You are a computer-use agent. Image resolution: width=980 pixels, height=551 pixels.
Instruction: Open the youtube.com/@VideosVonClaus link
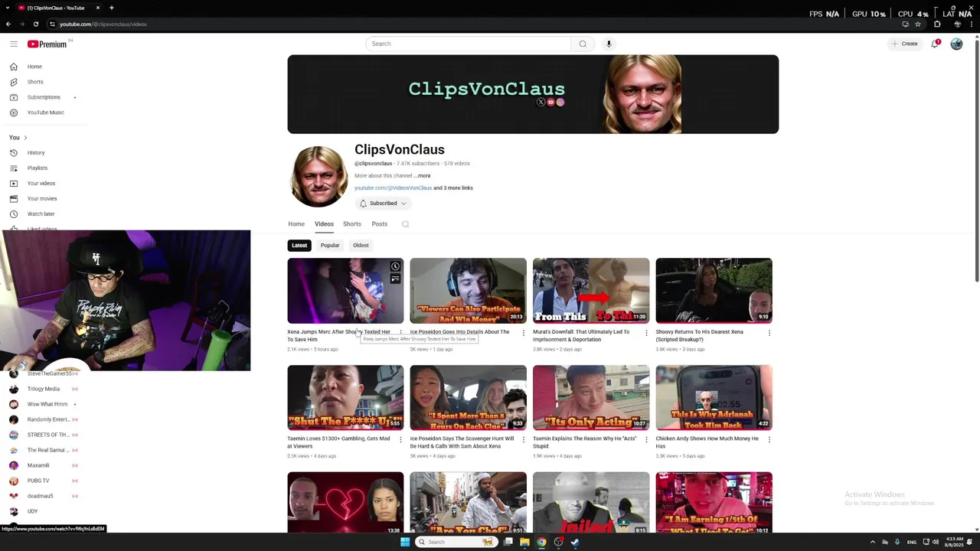coord(393,188)
